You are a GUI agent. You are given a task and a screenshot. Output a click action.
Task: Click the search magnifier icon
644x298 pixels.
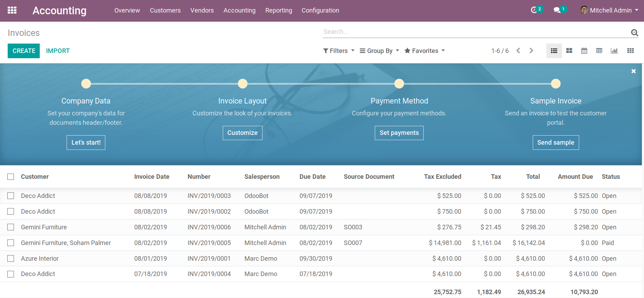point(634,33)
